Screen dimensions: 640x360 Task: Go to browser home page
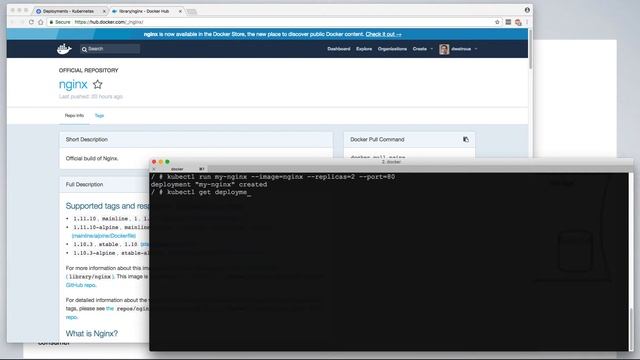(x=41, y=22)
